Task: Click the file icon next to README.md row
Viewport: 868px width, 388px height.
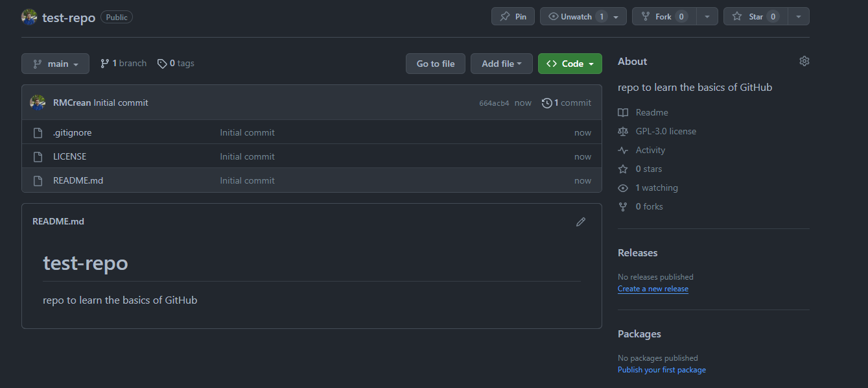Action: [38, 180]
